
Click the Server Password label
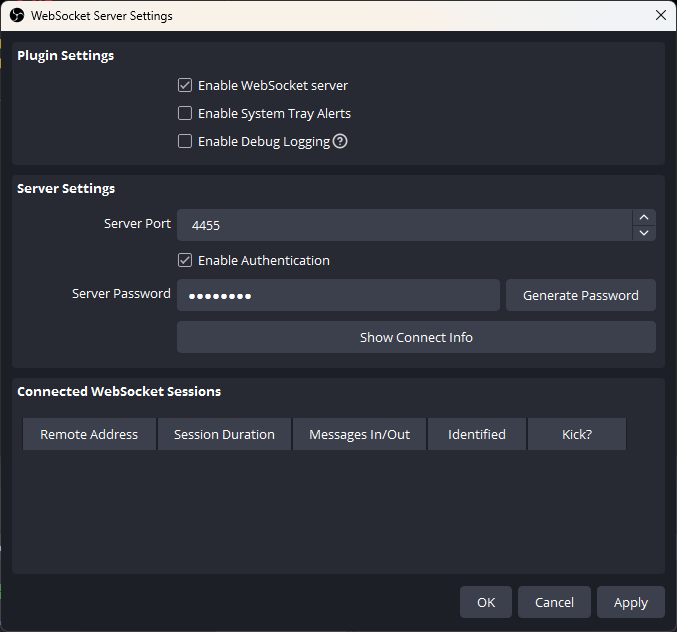[x=121, y=294]
